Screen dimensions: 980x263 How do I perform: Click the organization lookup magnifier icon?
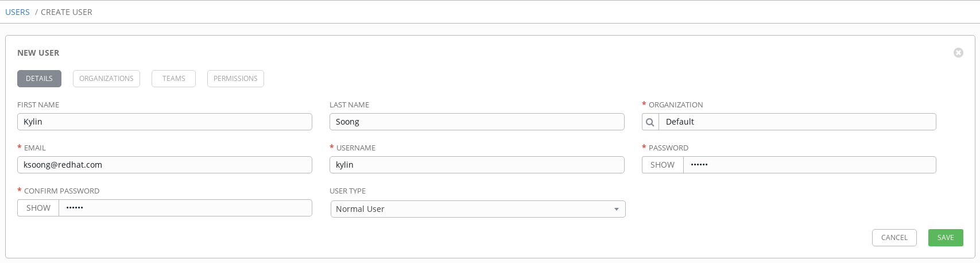coord(650,122)
